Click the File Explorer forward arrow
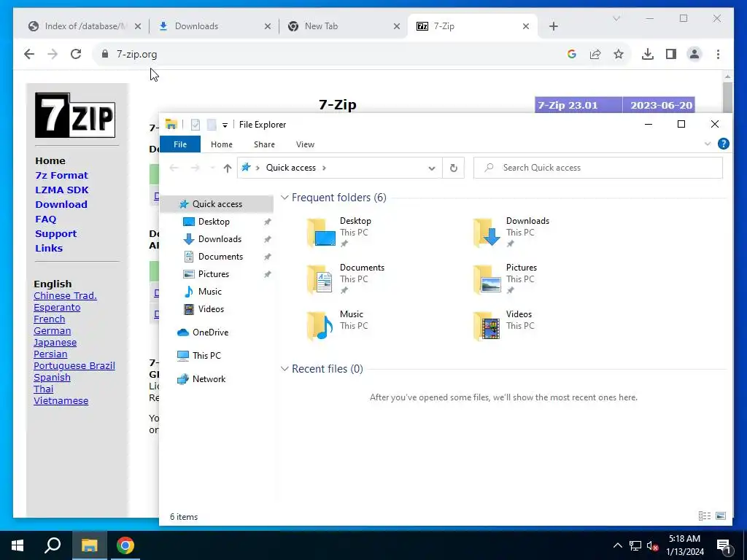Screen dimensions: 747x560 195,168
